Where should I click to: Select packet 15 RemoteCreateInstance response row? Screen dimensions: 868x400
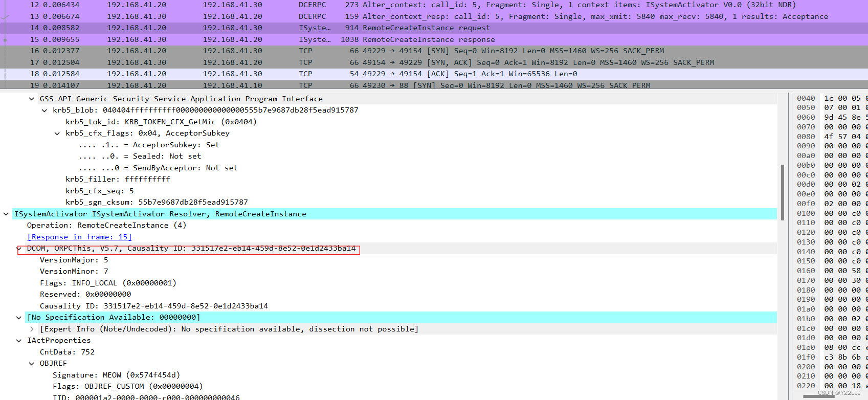point(434,39)
